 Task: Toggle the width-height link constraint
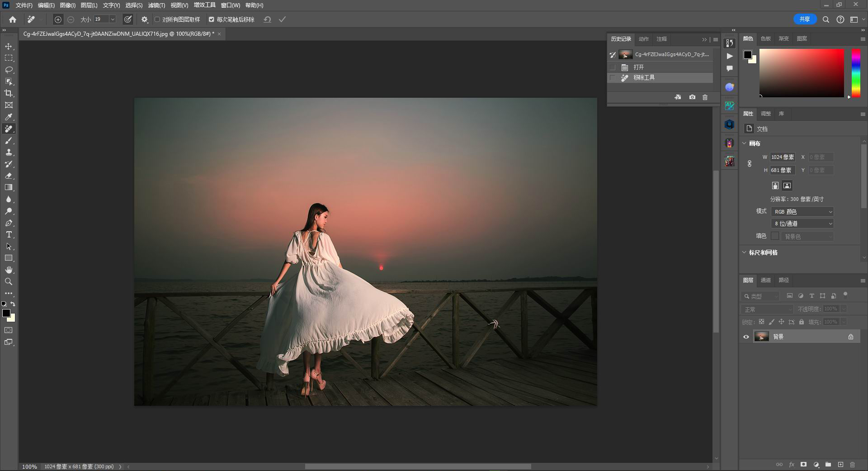coord(749,164)
